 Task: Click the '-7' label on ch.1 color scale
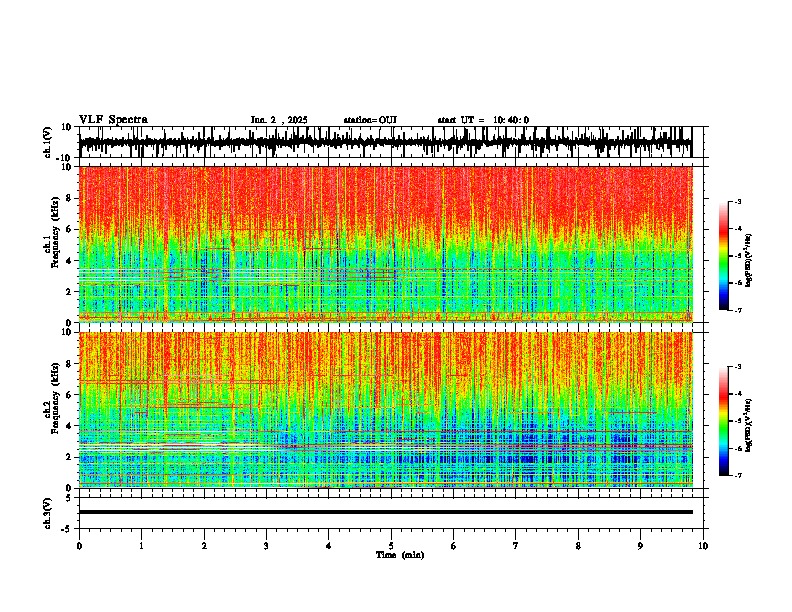[x=738, y=310]
